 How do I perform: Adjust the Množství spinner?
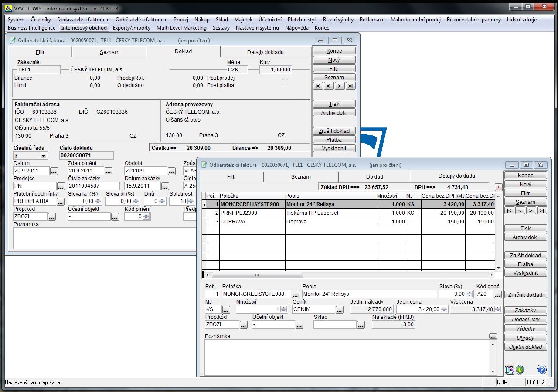(284, 309)
